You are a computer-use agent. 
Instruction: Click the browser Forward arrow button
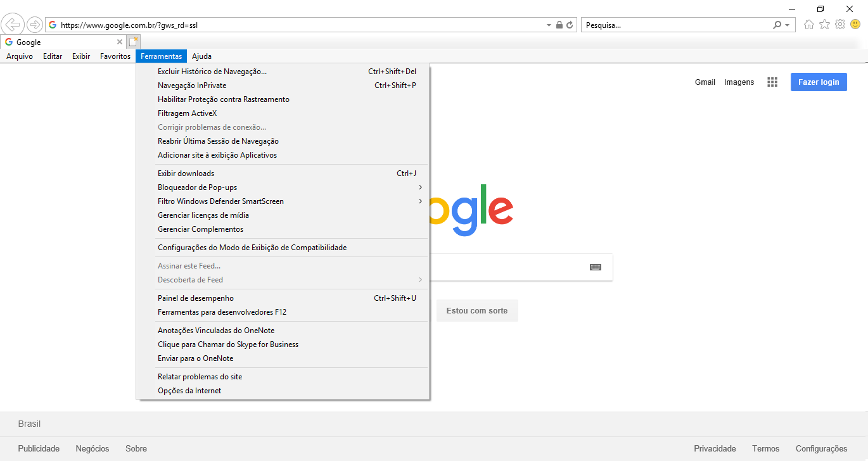point(34,25)
